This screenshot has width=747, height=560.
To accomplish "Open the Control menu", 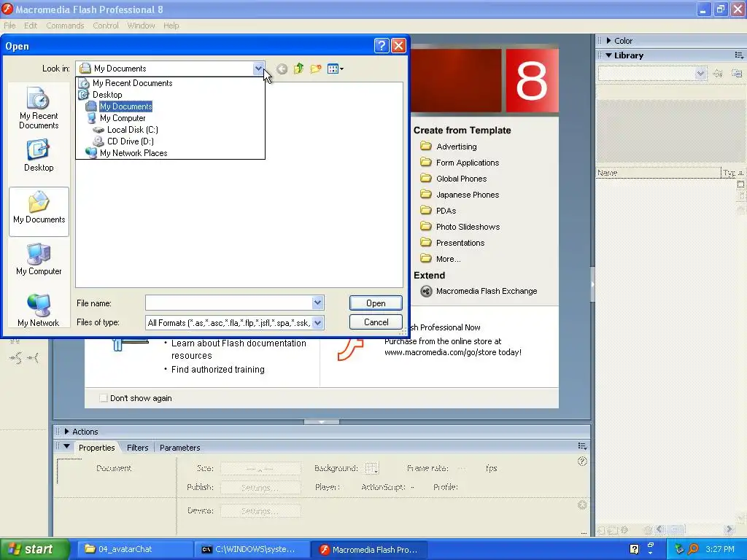I will tap(106, 26).
